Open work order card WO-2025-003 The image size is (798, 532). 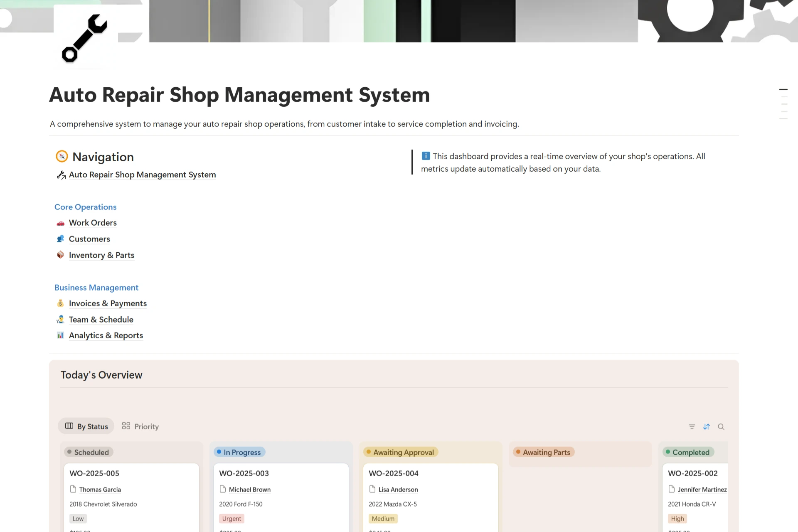tap(244, 473)
